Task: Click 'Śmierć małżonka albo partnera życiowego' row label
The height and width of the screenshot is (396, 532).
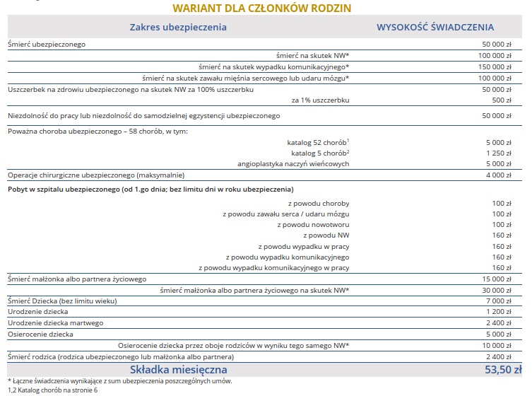Action: (77, 279)
